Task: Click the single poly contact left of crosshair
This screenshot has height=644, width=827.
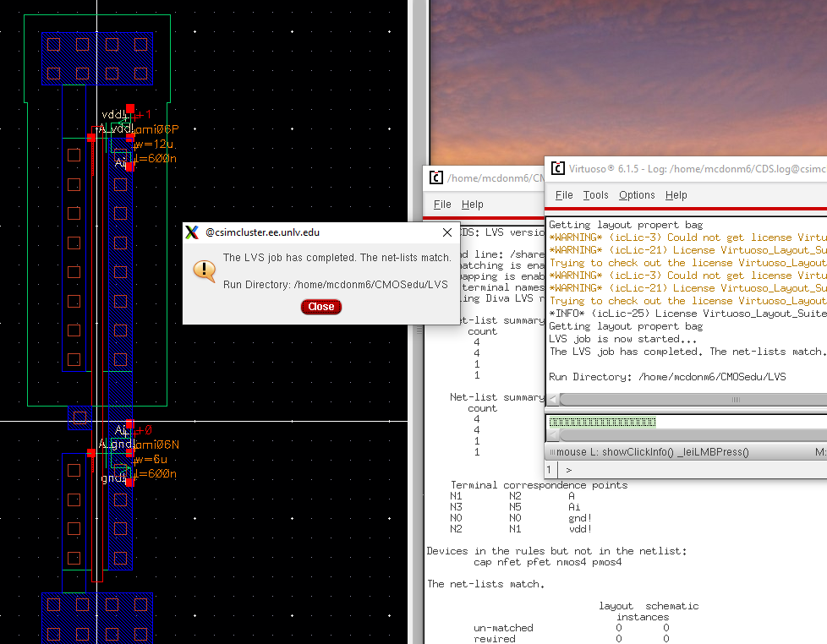Action: tap(79, 417)
